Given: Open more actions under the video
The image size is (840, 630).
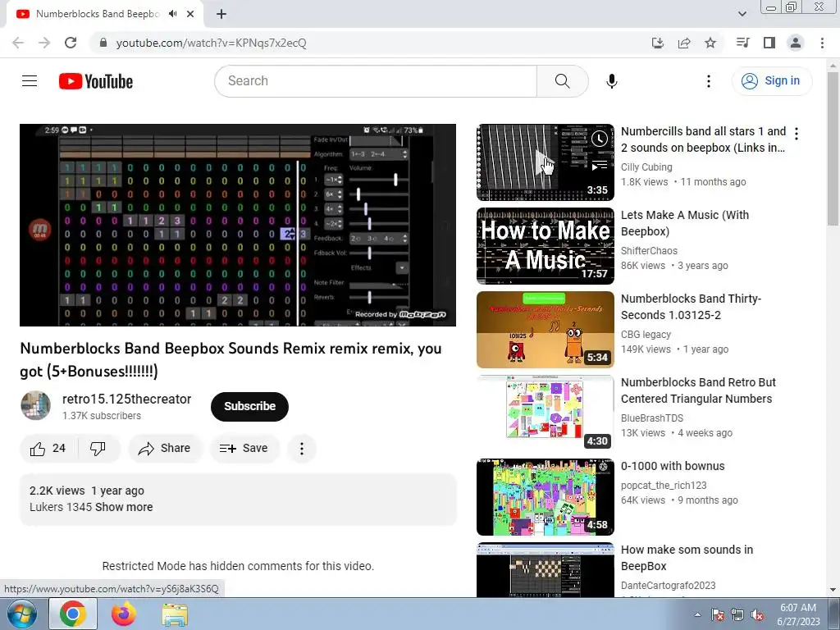Looking at the screenshot, I should click(x=302, y=449).
